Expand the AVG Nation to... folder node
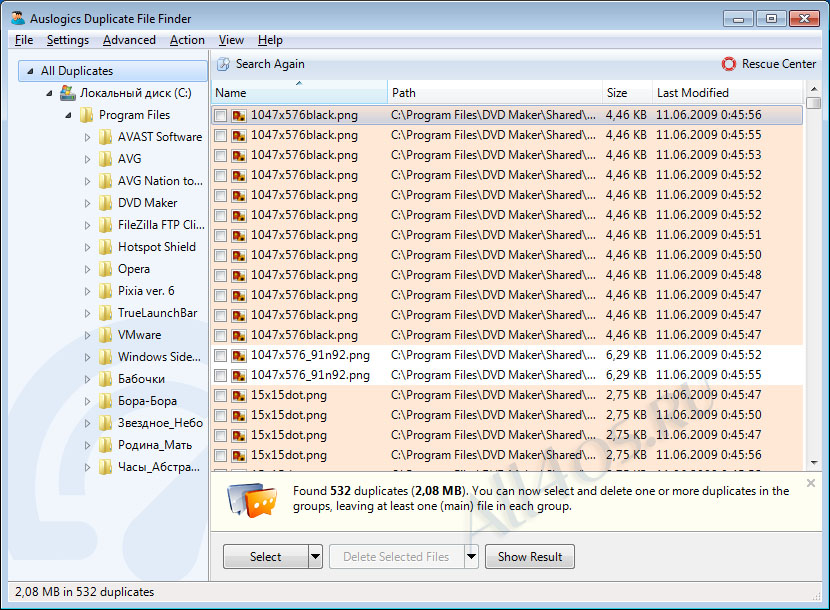Image resolution: width=830 pixels, height=610 pixels. point(87,181)
